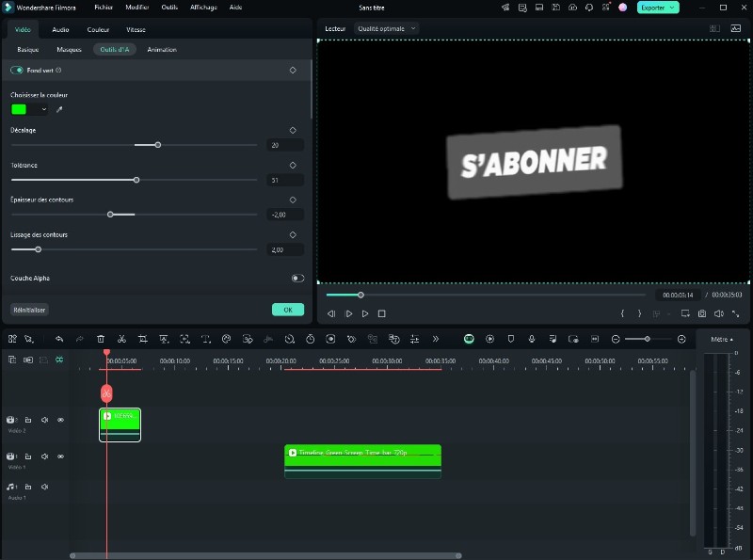The image size is (753, 560).
Task: Open the display settings monitor dropdown
Action: tap(685, 313)
